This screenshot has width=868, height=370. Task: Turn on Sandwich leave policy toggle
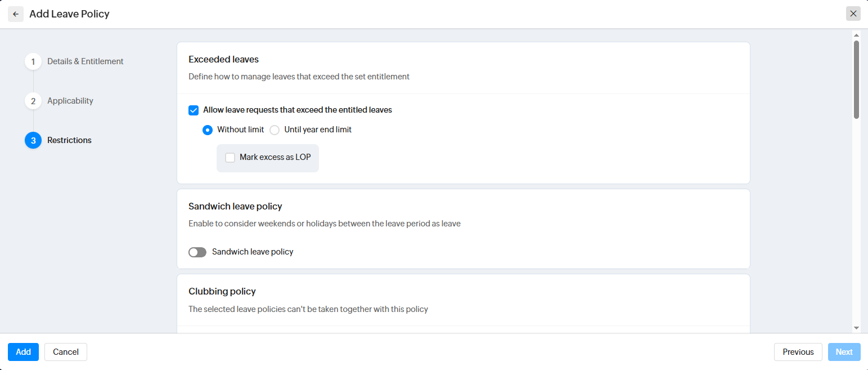click(197, 252)
